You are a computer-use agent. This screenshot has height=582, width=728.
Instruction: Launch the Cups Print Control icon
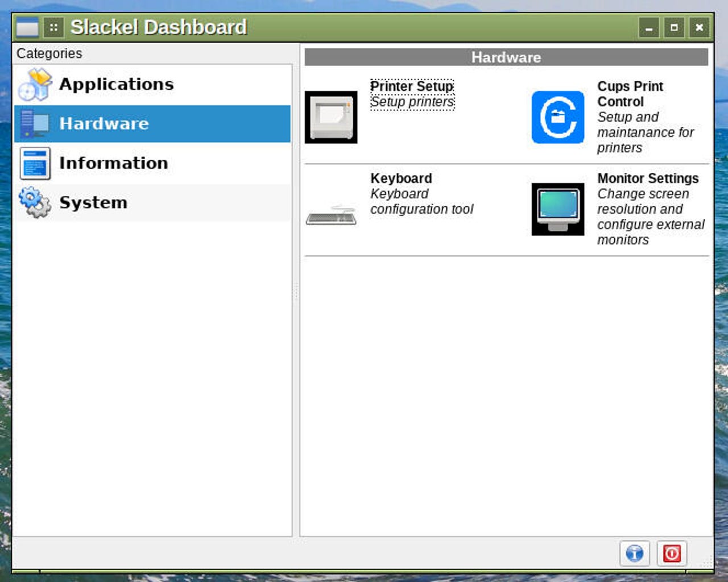tap(558, 117)
